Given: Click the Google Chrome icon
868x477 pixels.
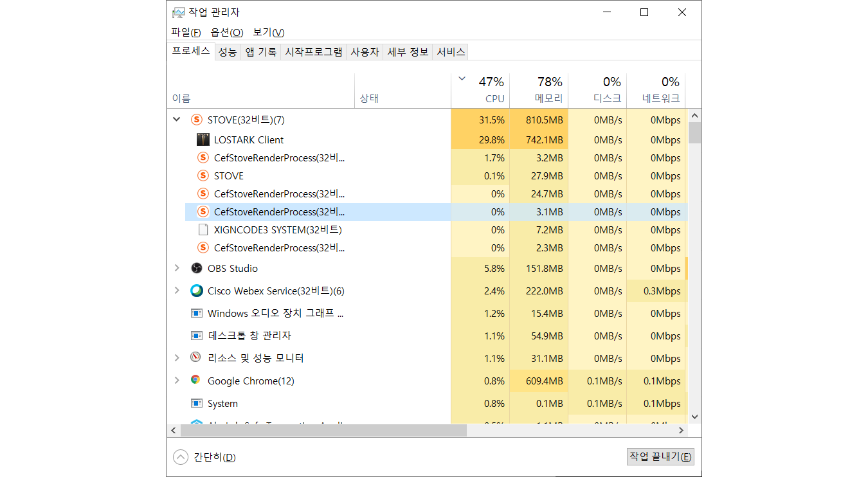Looking at the screenshot, I should 196,380.
